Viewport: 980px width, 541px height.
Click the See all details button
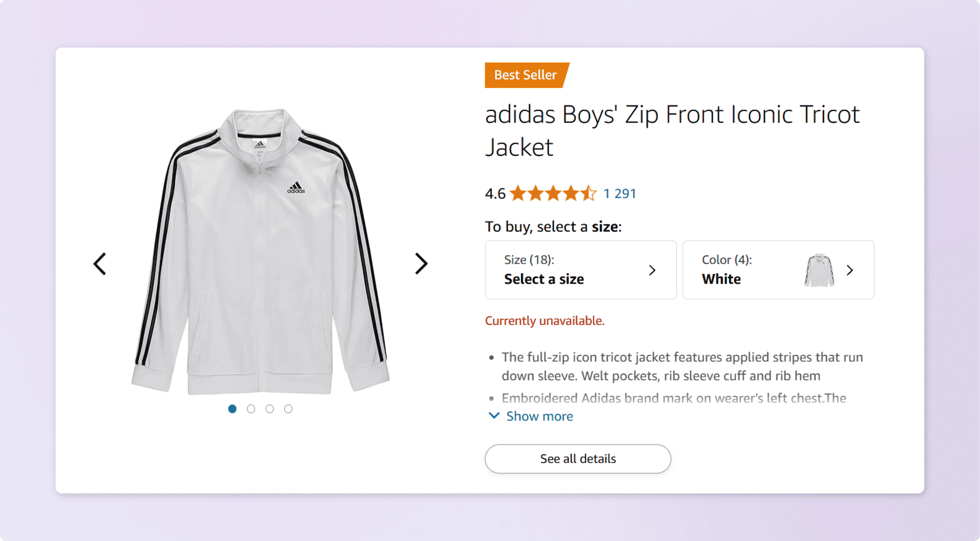(578, 459)
